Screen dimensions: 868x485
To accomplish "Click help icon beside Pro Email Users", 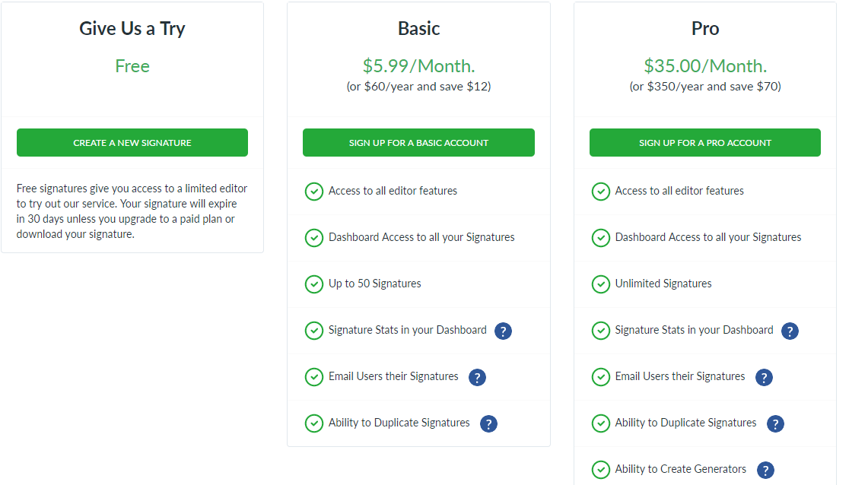I will (764, 377).
